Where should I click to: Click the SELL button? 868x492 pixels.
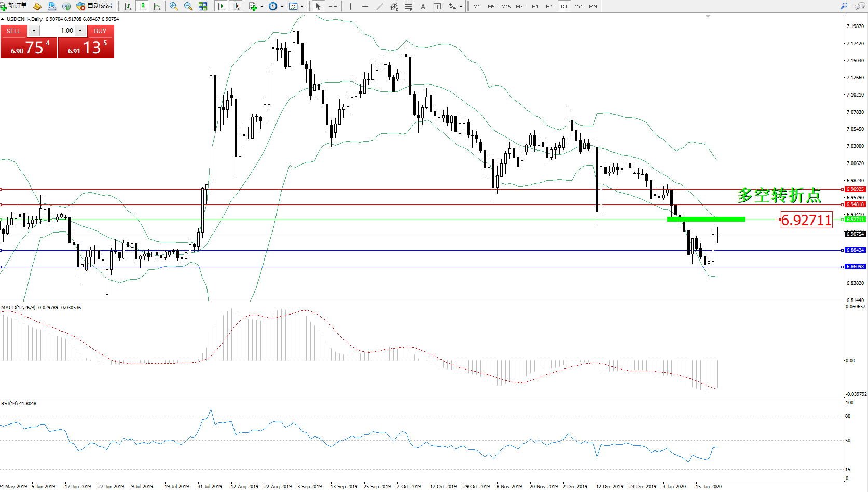pyautogui.click(x=13, y=31)
